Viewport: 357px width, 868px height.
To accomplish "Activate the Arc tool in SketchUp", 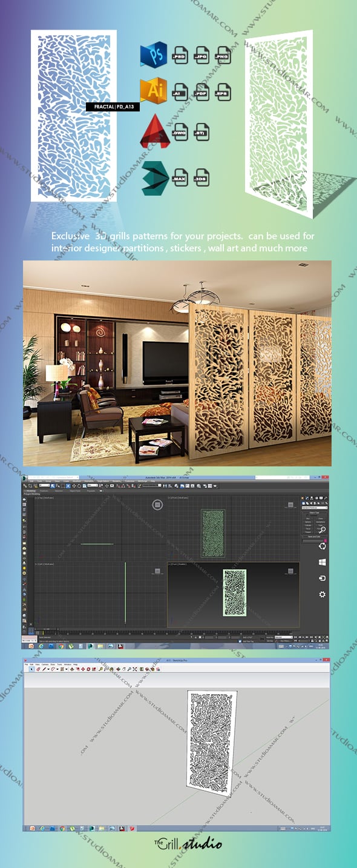I will pos(53,669).
